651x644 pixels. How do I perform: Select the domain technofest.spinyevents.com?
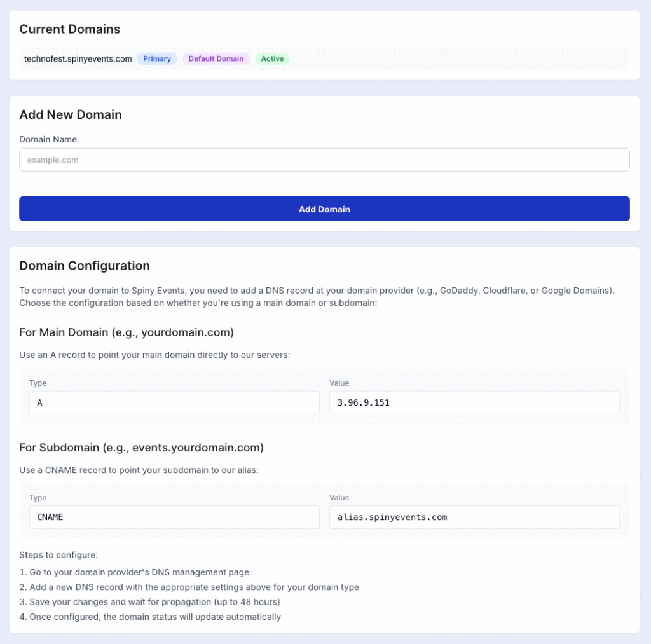[x=76, y=58]
